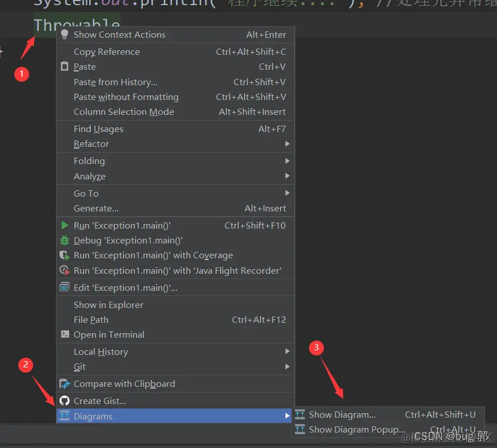Click the terminal icon next to Open in Terminal
This screenshot has height=448, width=497.
point(65,334)
